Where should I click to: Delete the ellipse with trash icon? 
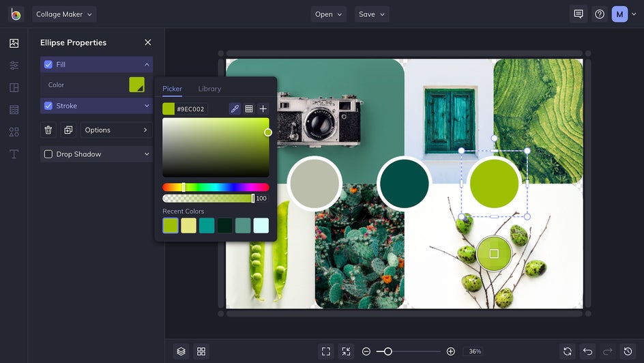(48, 130)
